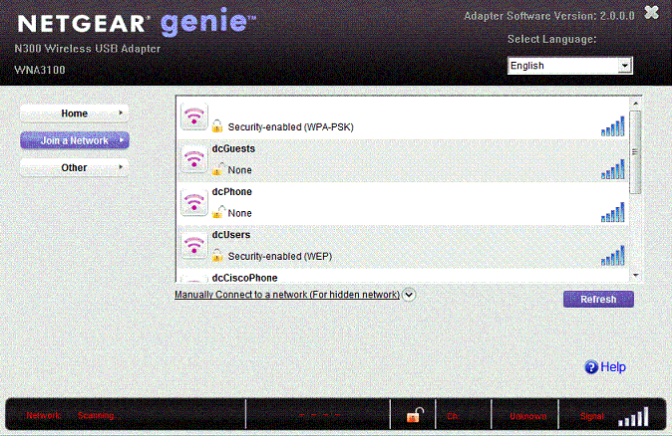This screenshot has width=672, height=436.
Task: Click the unlocked padlock in status bar
Action: (412, 415)
